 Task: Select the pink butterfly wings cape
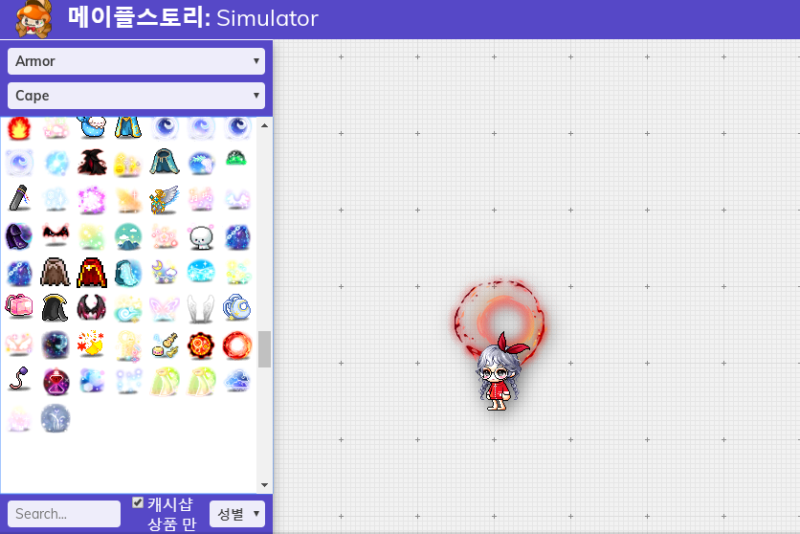(x=164, y=309)
